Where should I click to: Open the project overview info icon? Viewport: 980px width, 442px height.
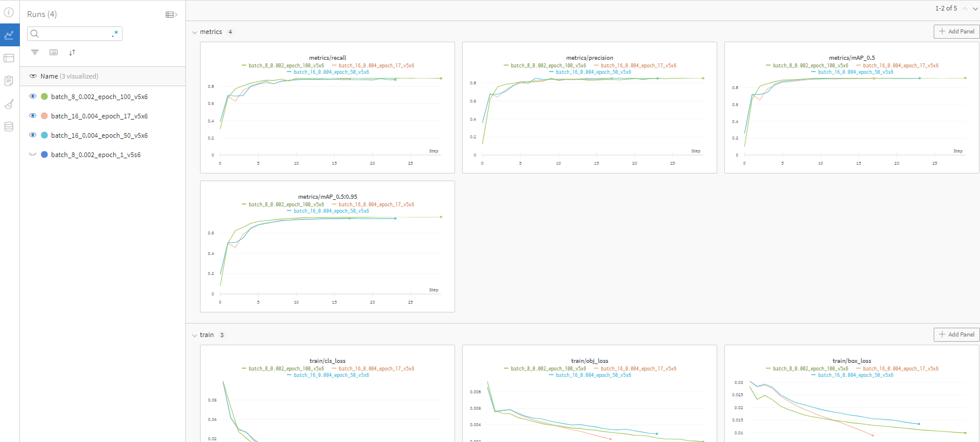click(9, 12)
